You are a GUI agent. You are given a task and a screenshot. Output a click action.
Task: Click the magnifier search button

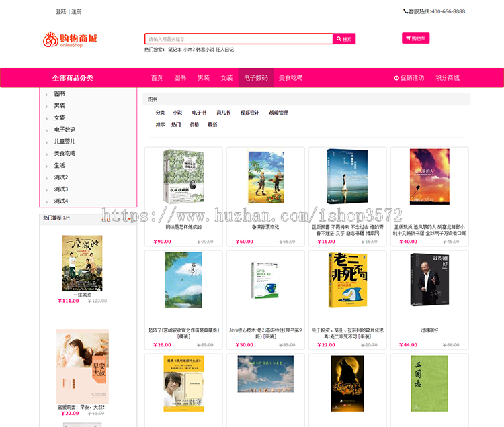click(x=344, y=39)
